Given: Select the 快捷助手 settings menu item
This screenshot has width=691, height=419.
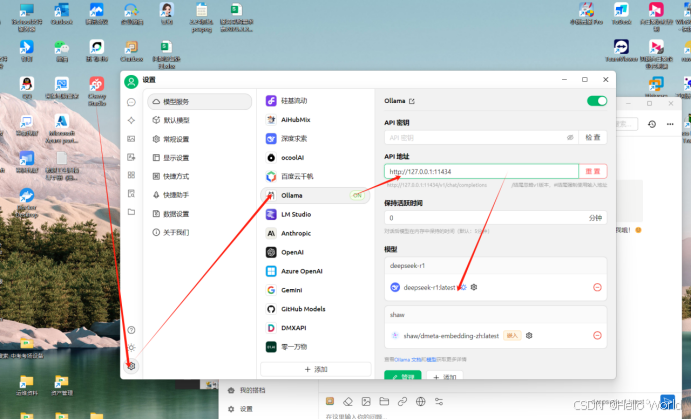Looking at the screenshot, I should click(x=200, y=195).
